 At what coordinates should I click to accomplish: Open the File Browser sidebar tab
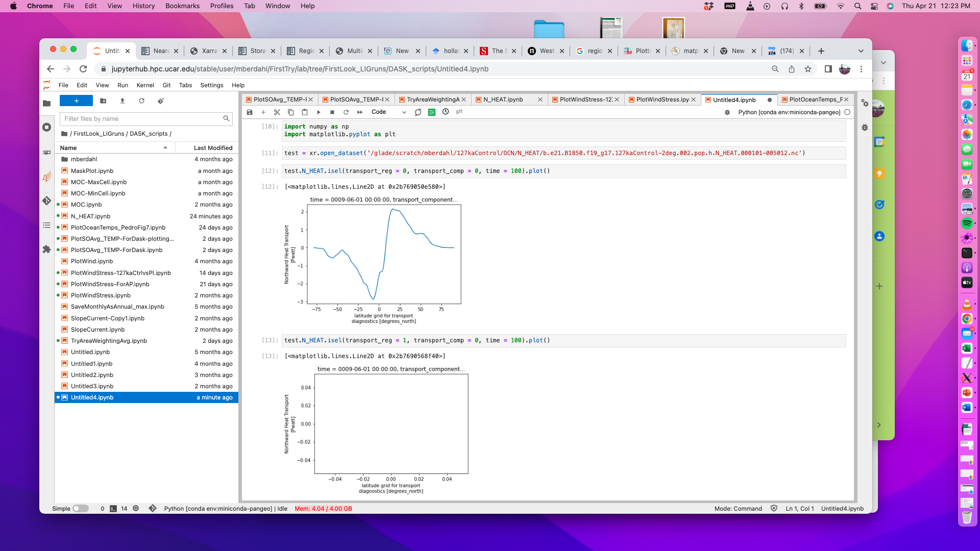click(47, 104)
